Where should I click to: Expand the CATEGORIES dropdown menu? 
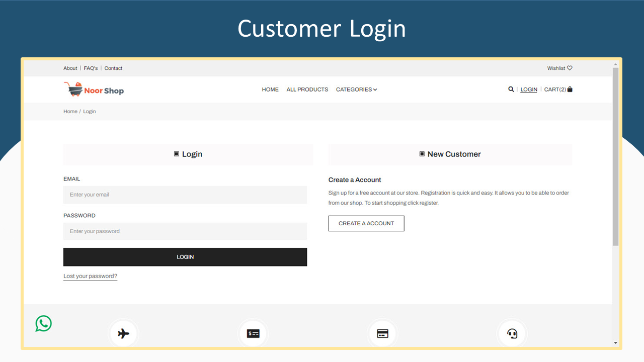click(x=356, y=89)
